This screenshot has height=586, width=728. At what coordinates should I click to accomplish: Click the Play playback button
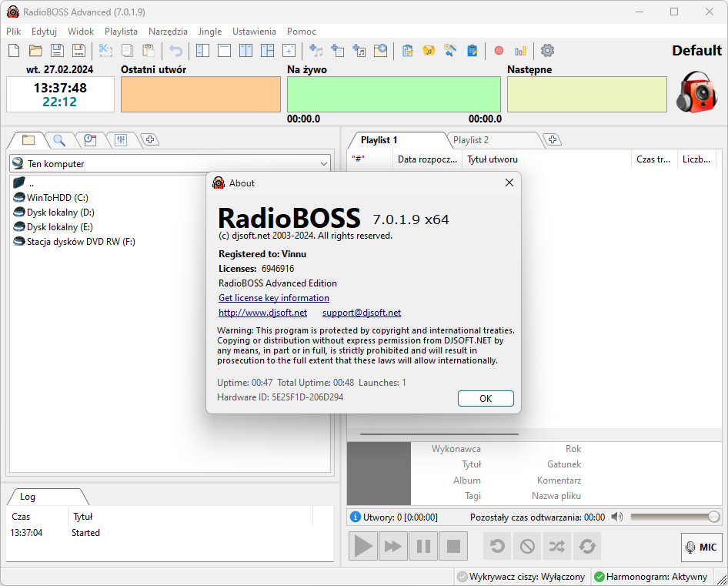[x=363, y=546]
